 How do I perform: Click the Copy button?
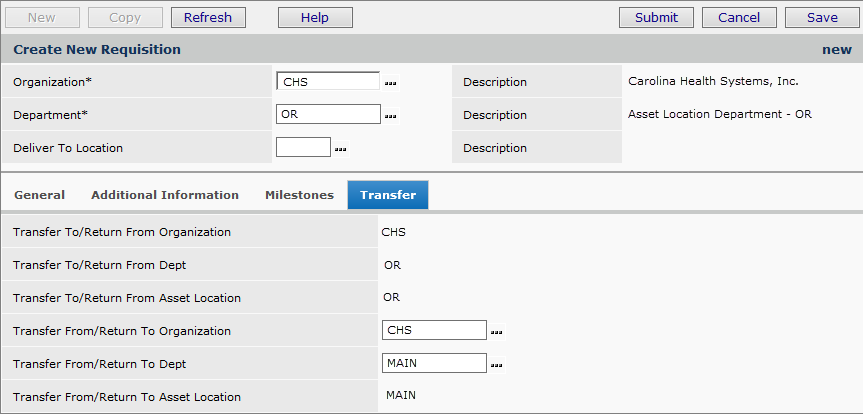[125, 17]
